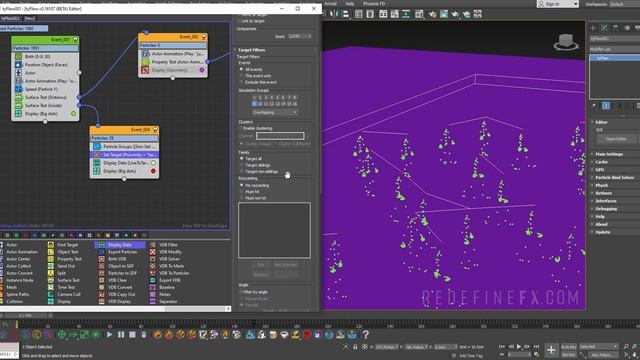Open the Help menu
The height and width of the screenshot is (360, 640).
point(350,4)
